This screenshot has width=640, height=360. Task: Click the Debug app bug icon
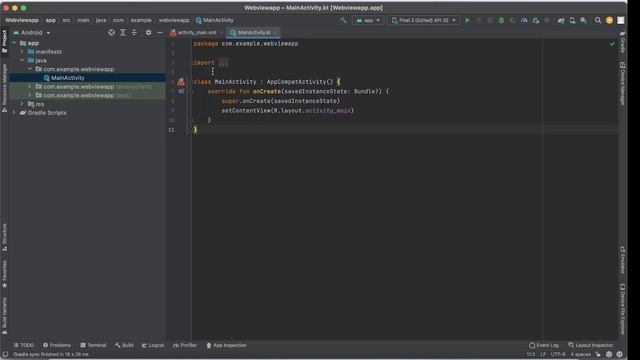pyautogui.click(x=501, y=20)
